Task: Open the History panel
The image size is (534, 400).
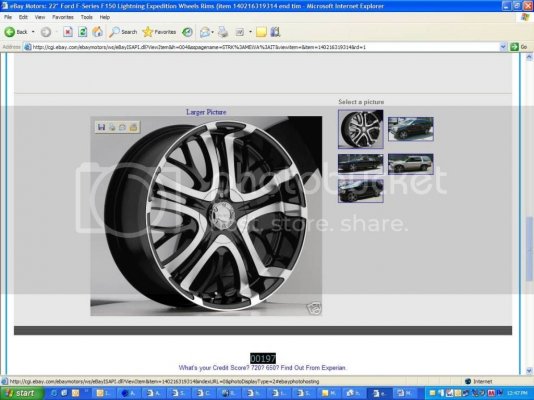Action: tap(187, 32)
